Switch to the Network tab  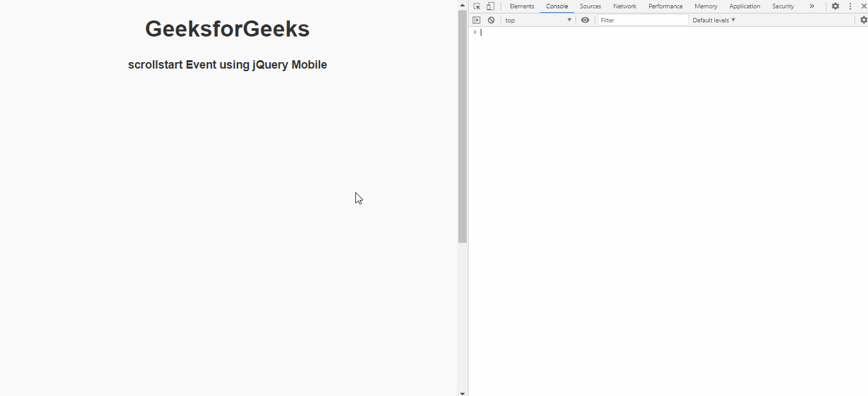(624, 6)
